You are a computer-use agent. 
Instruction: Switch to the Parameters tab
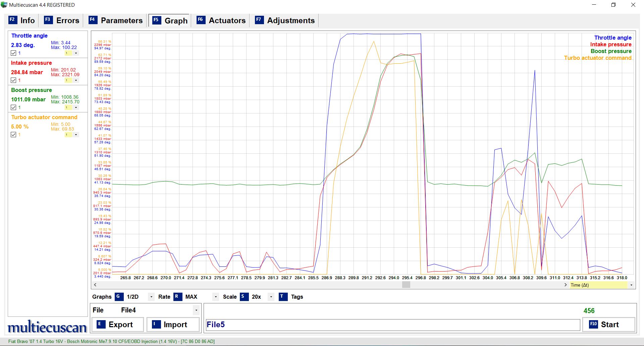click(116, 20)
